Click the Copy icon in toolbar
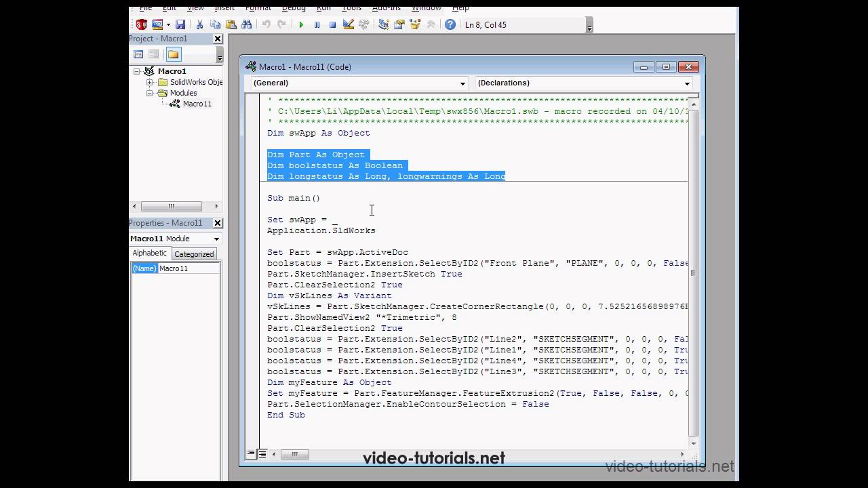 point(215,24)
